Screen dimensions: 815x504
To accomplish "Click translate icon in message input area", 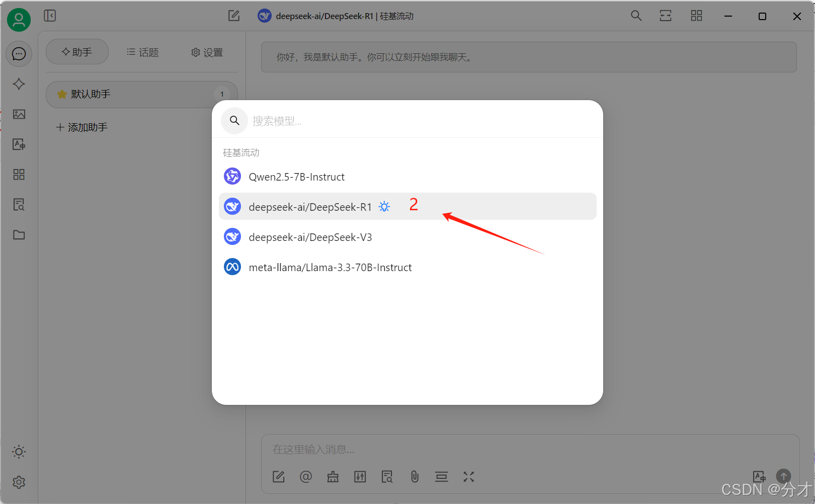I will [x=759, y=476].
